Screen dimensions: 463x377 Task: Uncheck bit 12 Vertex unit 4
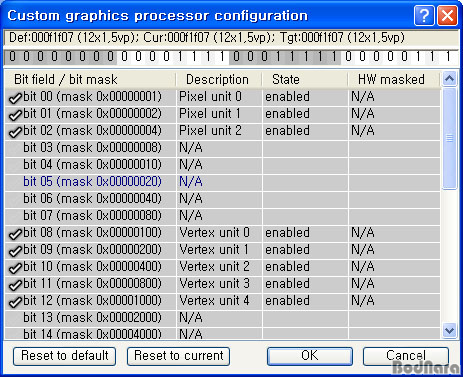point(15,302)
